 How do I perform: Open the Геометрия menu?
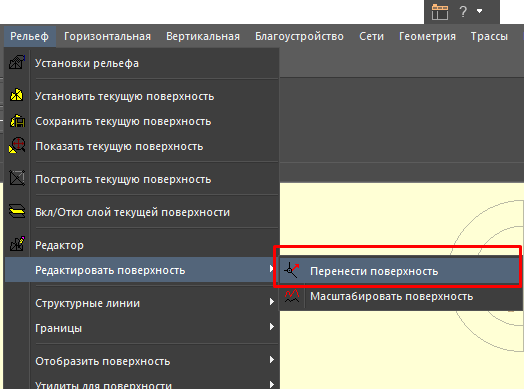[x=427, y=36]
